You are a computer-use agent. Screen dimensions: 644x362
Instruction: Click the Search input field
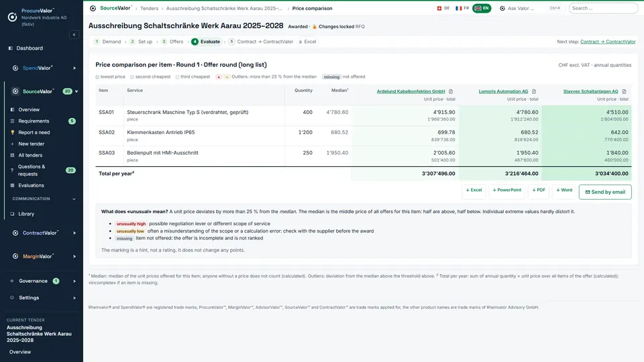tap(603, 8)
